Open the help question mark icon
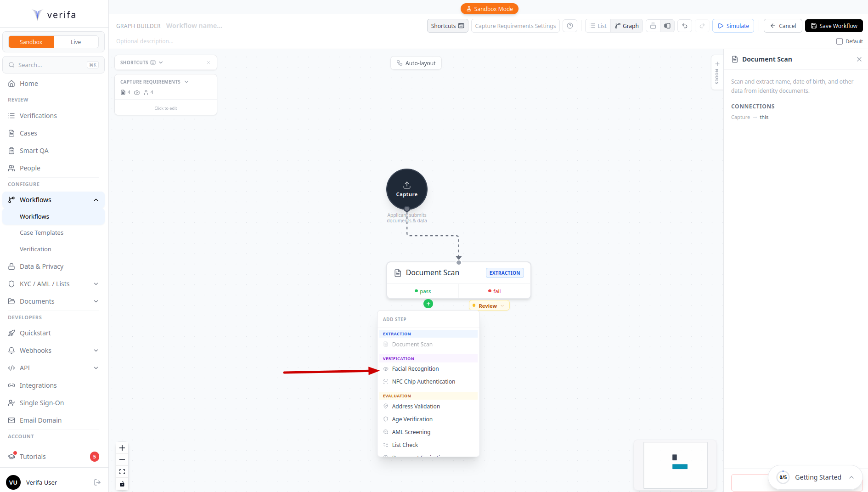Image resolution: width=868 pixels, height=492 pixels. pos(569,26)
